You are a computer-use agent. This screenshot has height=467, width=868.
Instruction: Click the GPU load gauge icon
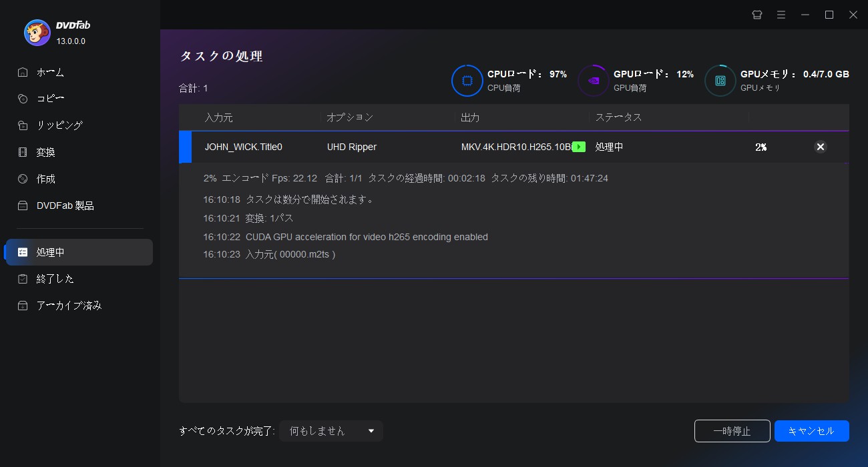pos(593,81)
